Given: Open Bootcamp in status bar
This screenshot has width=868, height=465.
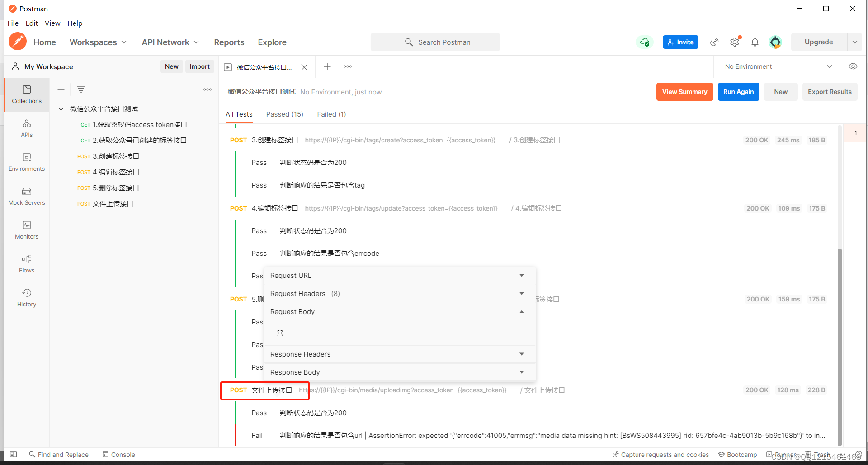Looking at the screenshot, I should point(737,455).
